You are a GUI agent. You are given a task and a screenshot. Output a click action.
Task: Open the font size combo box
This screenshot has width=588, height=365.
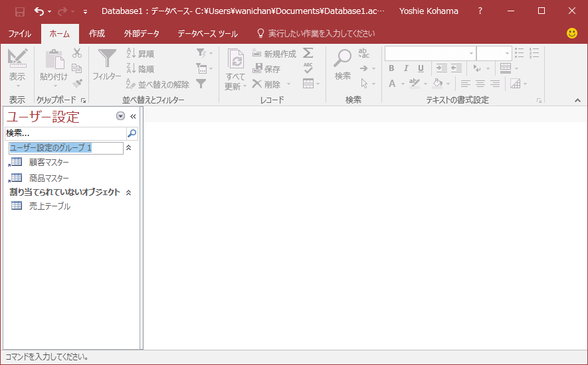tap(494, 53)
